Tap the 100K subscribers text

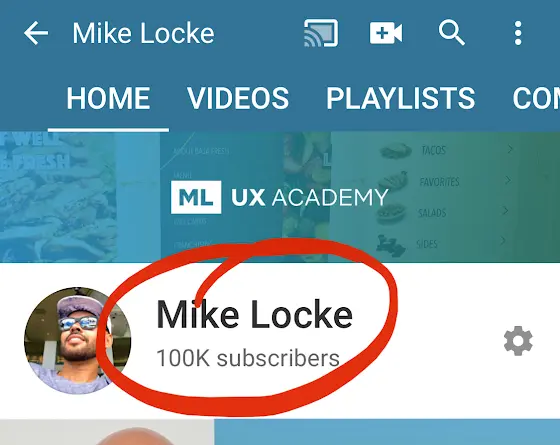248,358
